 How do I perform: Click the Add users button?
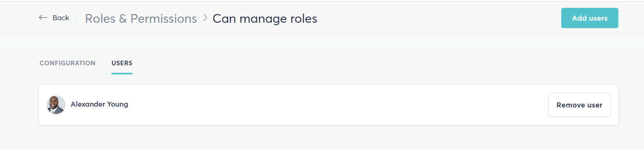[x=590, y=18]
